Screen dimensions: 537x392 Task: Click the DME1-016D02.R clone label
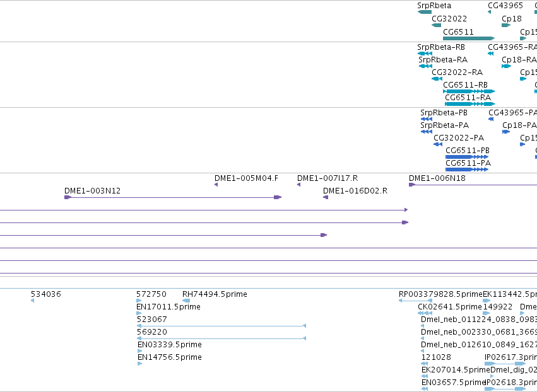[x=355, y=191]
